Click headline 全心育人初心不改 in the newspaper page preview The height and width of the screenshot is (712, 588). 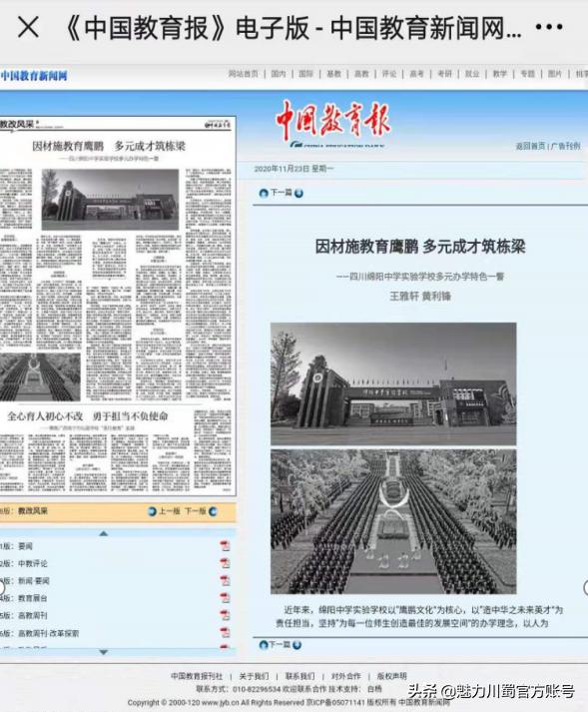coord(88,416)
